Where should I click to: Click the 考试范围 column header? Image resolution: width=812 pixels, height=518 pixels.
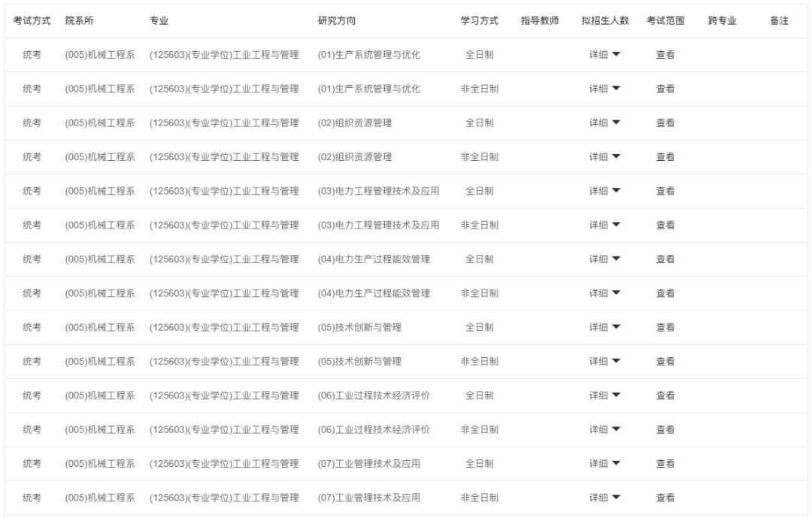[665, 21]
